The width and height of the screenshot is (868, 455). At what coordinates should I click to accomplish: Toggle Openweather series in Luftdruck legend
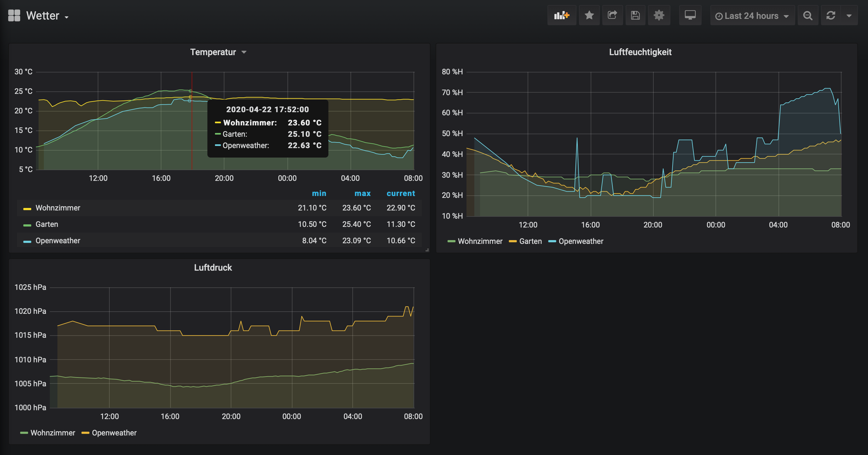pyautogui.click(x=114, y=433)
